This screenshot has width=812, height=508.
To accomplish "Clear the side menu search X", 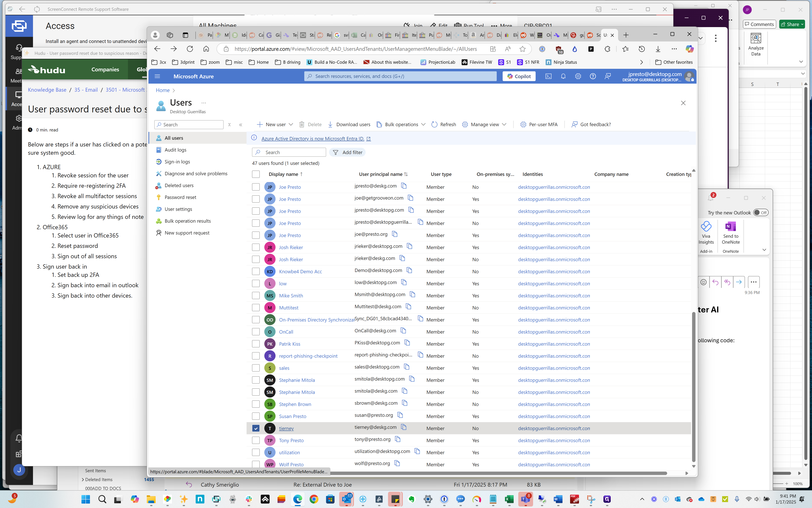I will point(229,125).
